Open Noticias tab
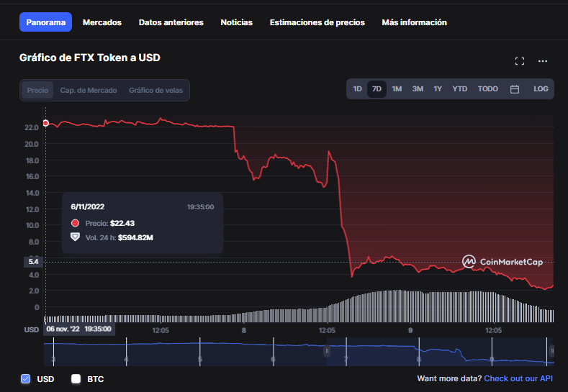The image size is (568, 392). (237, 22)
